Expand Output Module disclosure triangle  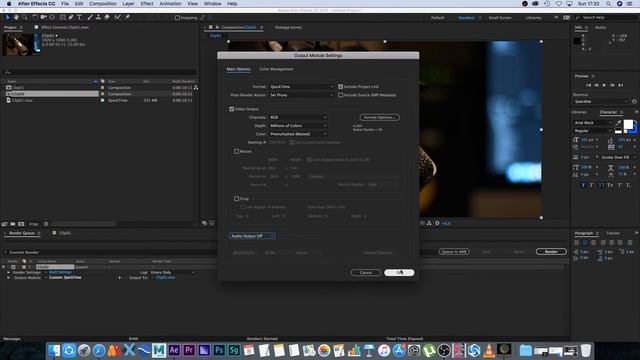(9, 278)
